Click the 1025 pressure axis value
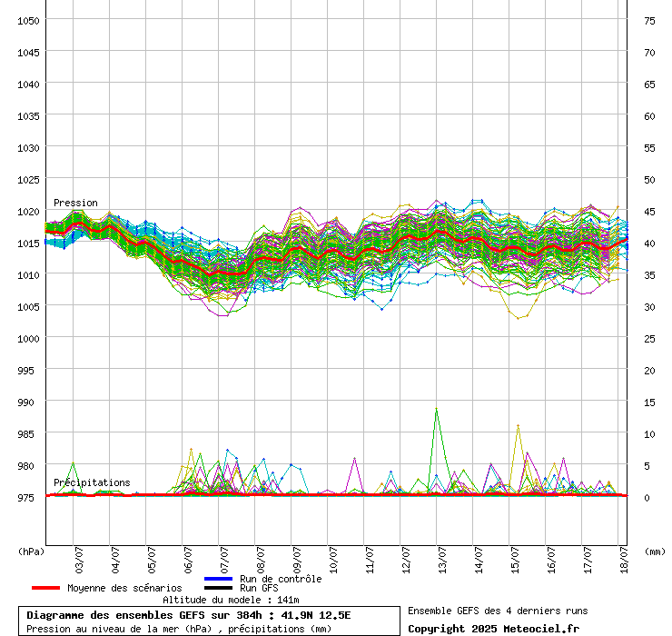Viewport: 672px width, 636px height. point(28,179)
